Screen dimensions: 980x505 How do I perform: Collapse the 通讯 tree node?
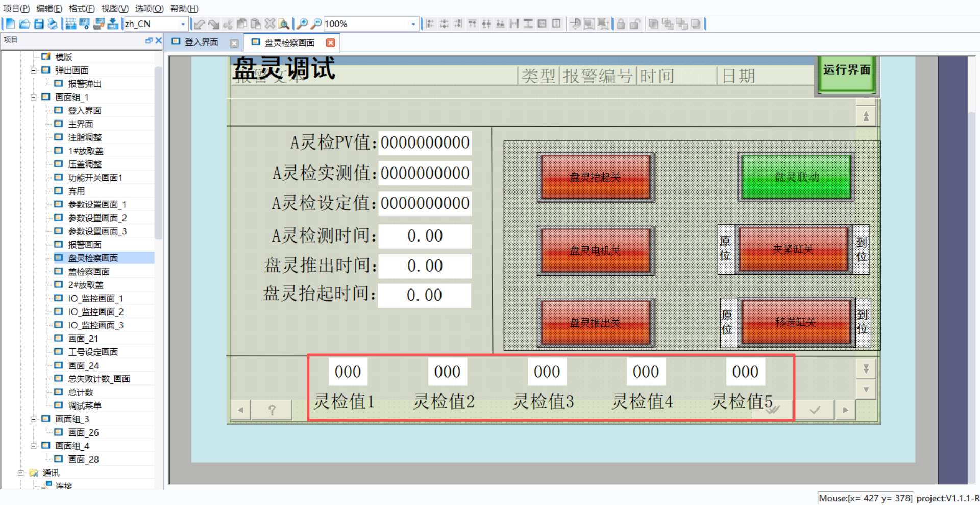click(x=21, y=473)
